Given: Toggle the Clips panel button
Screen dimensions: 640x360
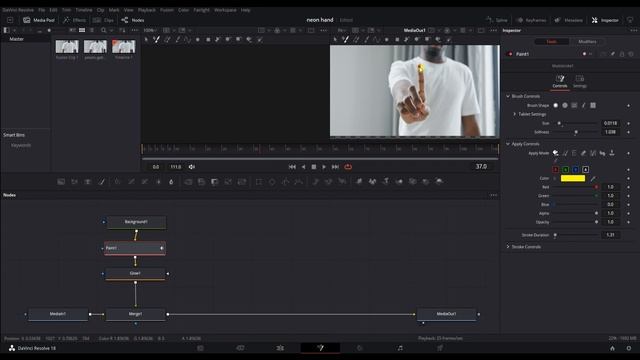Looking at the screenshot, I should click(104, 20).
